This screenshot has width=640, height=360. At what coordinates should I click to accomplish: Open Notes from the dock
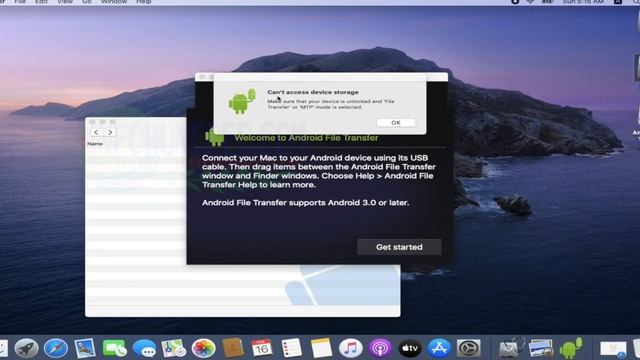(321, 349)
